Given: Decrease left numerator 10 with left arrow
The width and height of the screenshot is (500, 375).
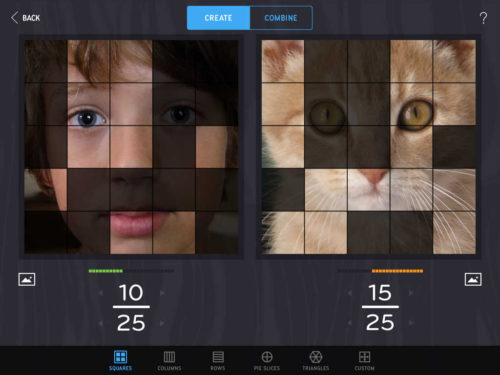Looking at the screenshot, I should point(100,293).
